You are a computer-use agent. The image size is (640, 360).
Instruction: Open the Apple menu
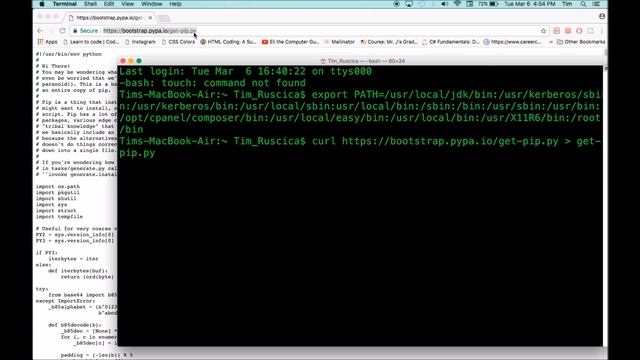point(42,4)
